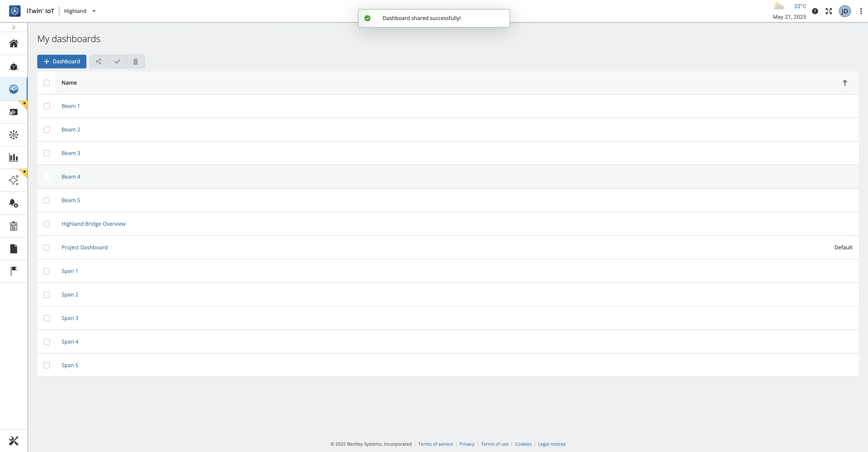Open the Home sidebar icon
This screenshot has width=868, height=452.
click(13, 44)
